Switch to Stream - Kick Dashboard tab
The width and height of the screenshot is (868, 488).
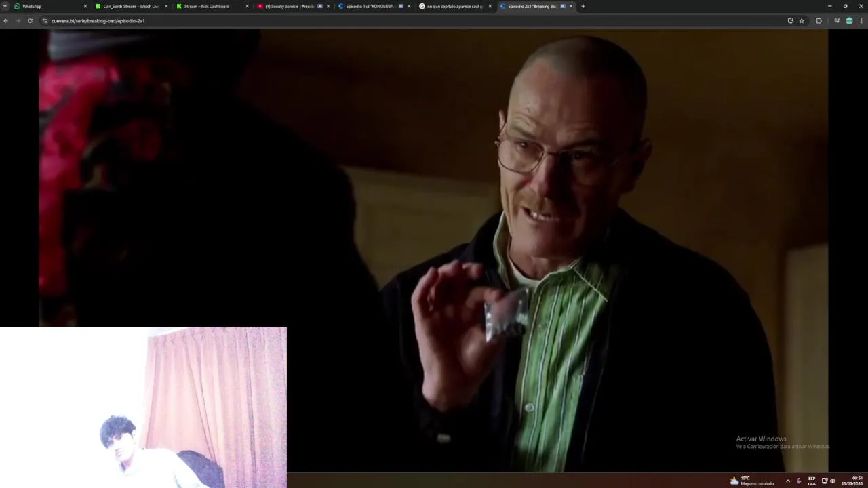[212, 6]
